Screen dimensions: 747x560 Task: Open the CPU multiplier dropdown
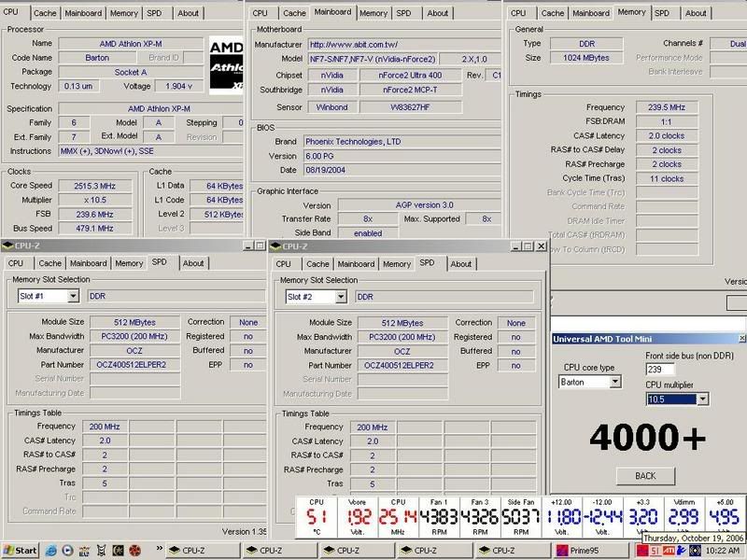click(702, 399)
